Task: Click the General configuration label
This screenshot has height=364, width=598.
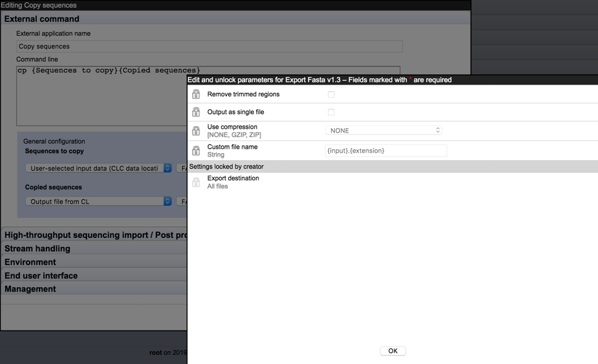Action: click(x=54, y=141)
